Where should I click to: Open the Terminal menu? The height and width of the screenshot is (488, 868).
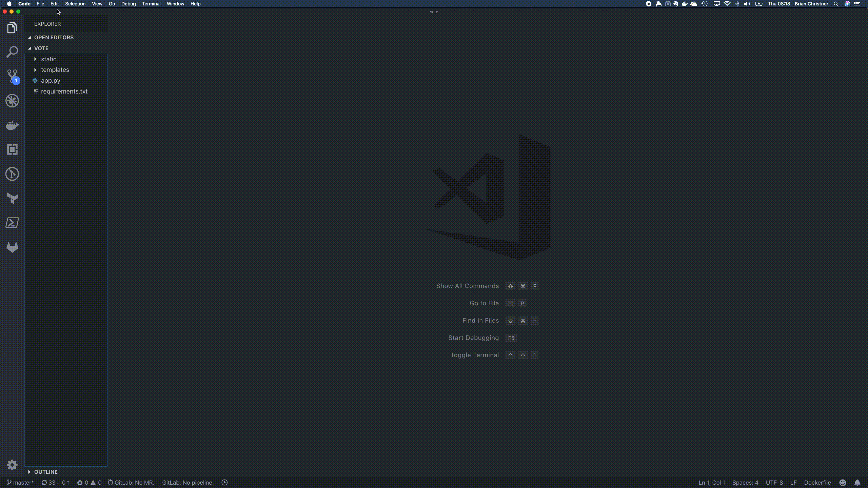(x=151, y=4)
